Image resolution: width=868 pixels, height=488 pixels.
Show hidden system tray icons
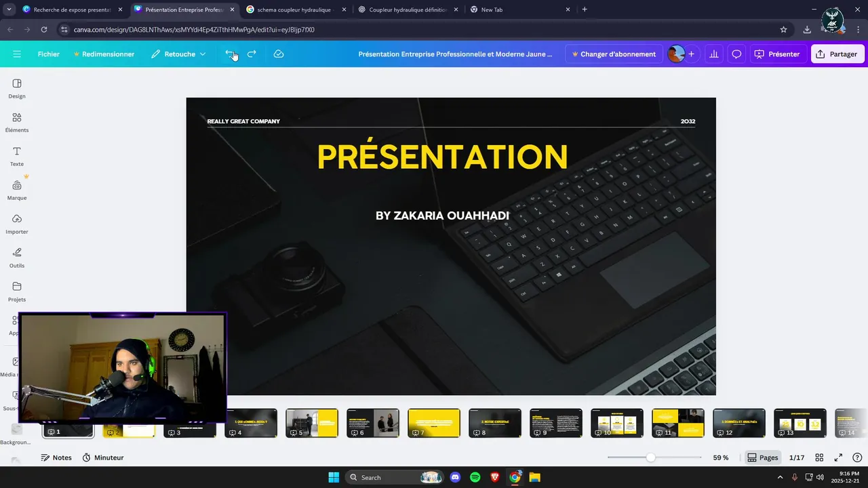click(780, 477)
